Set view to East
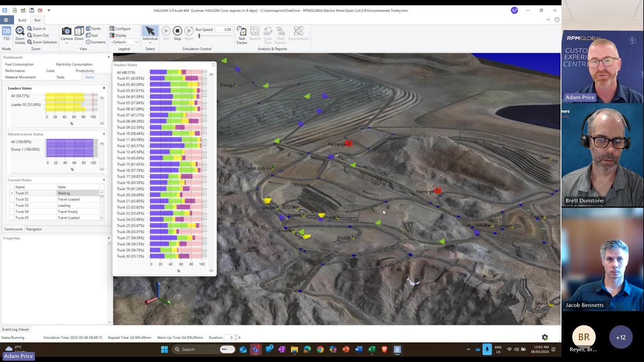Viewport: 644px width, 362px height. pos(92,35)
